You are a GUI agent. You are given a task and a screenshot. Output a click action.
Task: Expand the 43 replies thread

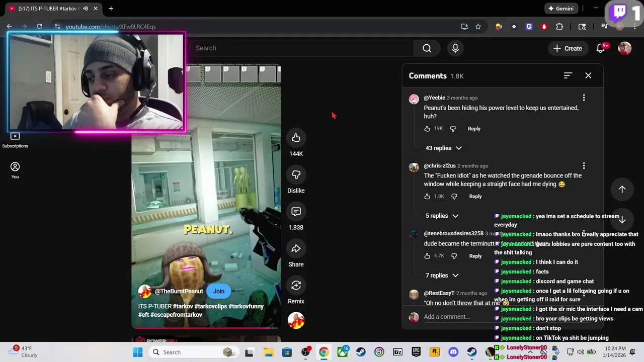(x=443, y=148)
